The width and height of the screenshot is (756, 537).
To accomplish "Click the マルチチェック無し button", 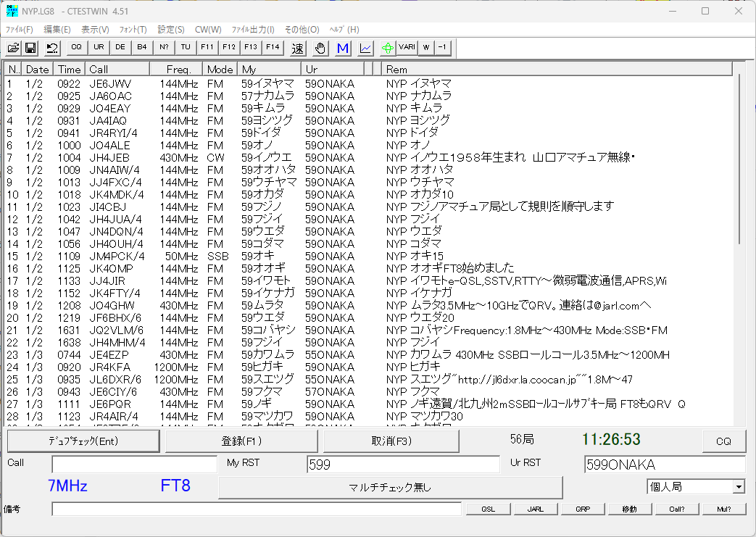I will (x=391, y=487).
